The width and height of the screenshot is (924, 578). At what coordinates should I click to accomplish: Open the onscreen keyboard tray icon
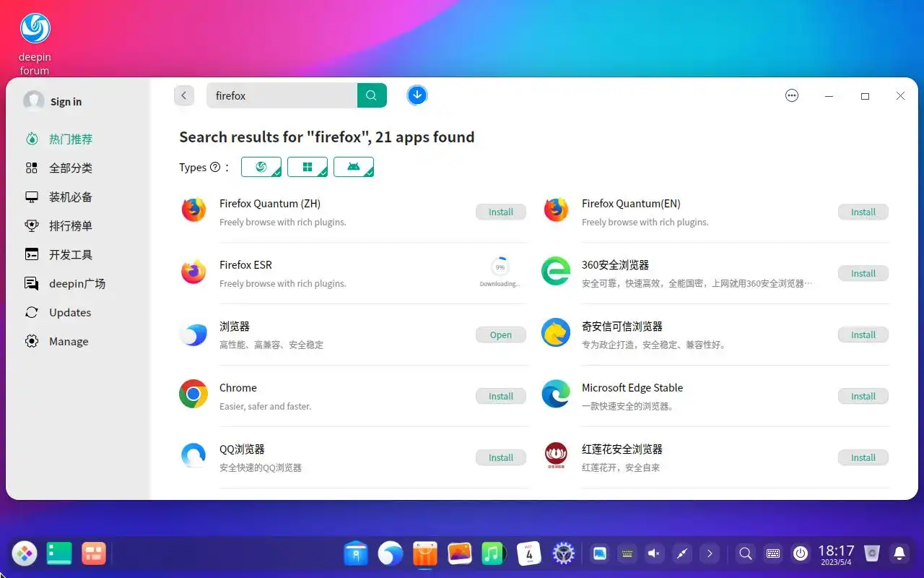coord(773,553)
